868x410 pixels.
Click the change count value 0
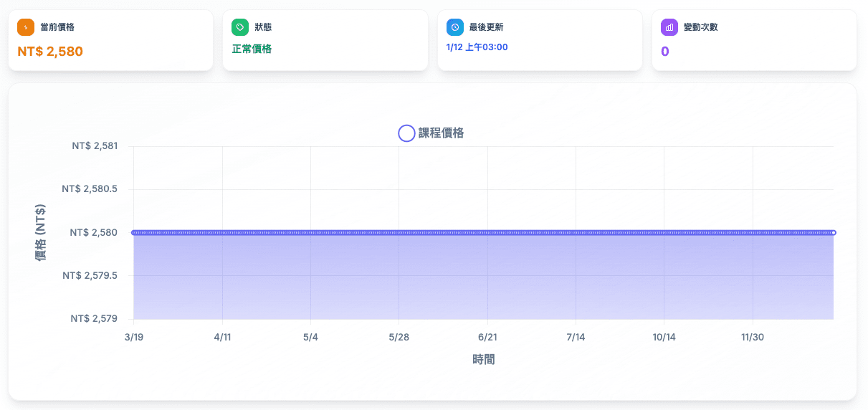665,52
